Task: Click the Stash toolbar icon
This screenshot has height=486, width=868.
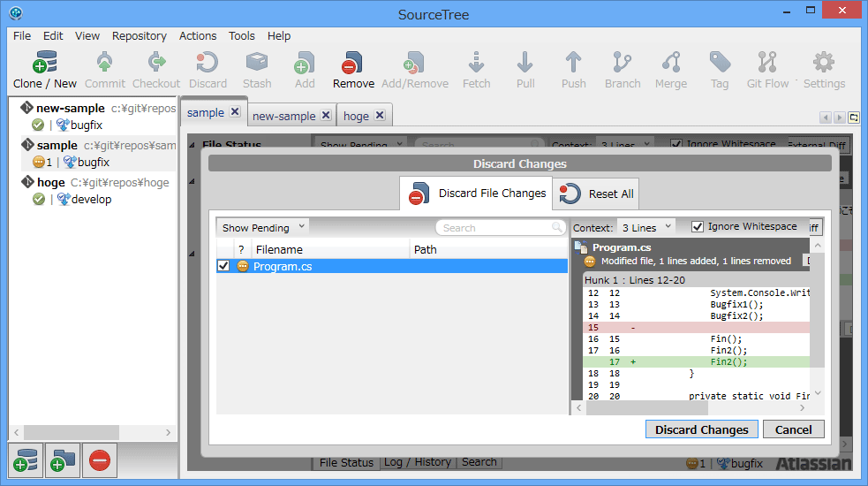Action: 257,63
